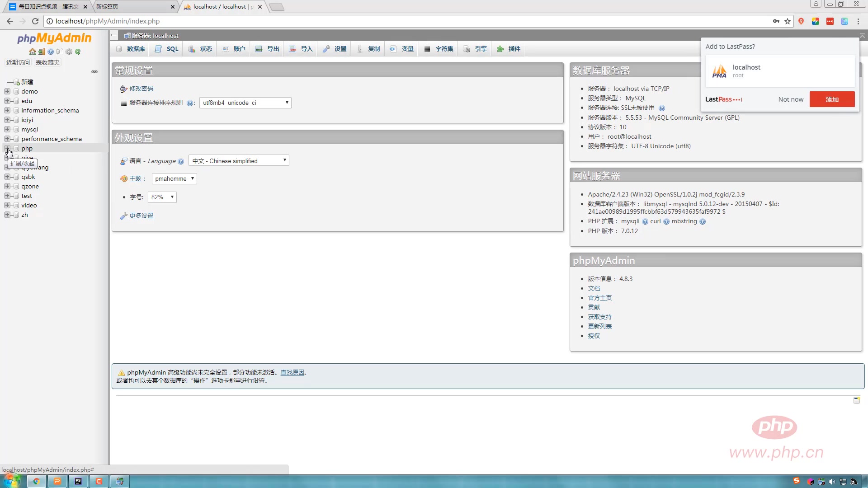Select the test database in the tree
This screenshot has height=488, width=868.
27,196
